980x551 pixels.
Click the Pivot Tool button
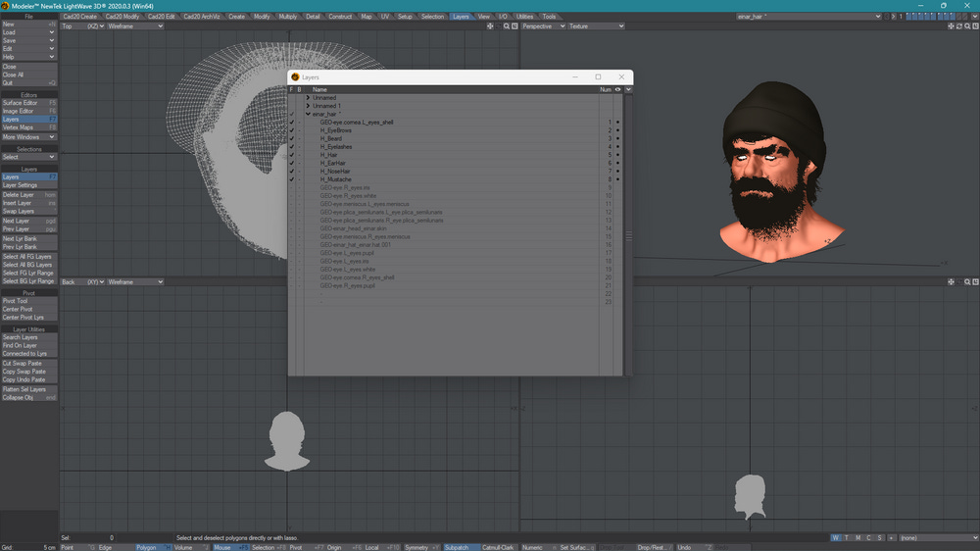(x=28, y=301)
